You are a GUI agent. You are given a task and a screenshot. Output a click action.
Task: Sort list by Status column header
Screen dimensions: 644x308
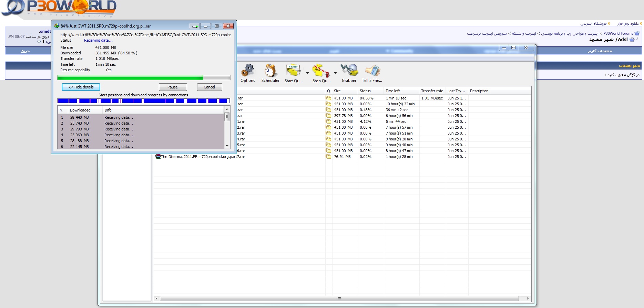click(371, 91)
